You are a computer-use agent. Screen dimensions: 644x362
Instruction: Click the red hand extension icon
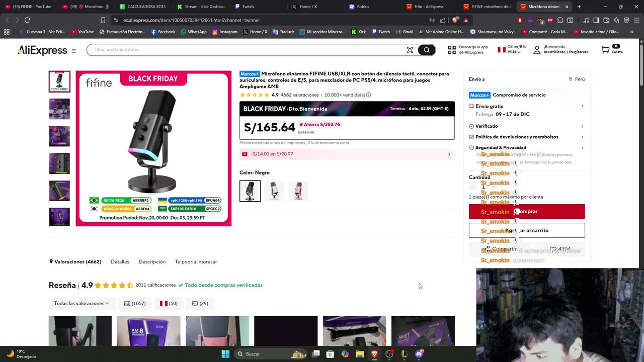[x=520, y=20]
